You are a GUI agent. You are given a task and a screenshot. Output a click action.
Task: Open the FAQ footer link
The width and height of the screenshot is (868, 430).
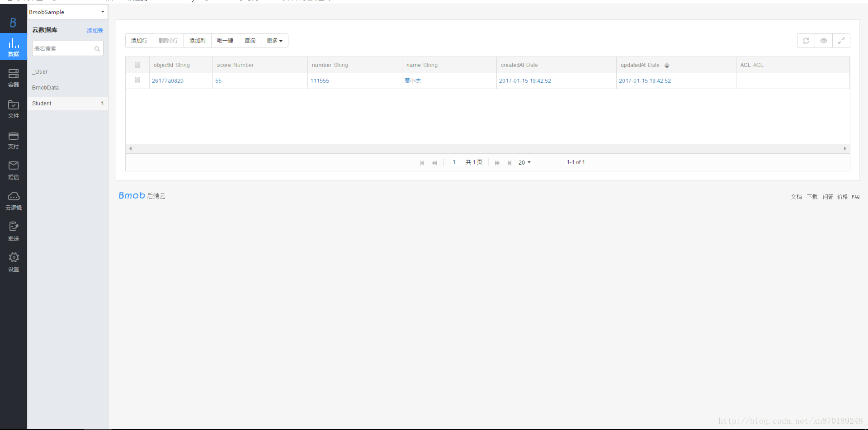[855, 197]
